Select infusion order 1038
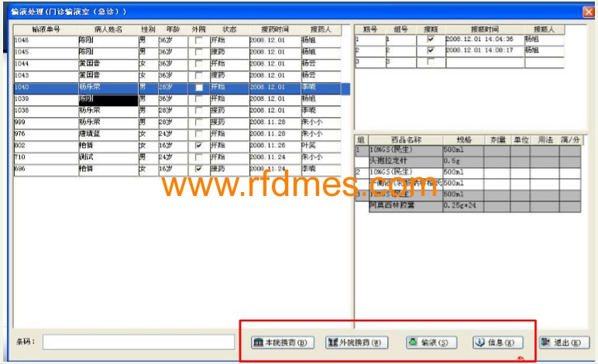This screenshot has width=598, height=364. 177,111
